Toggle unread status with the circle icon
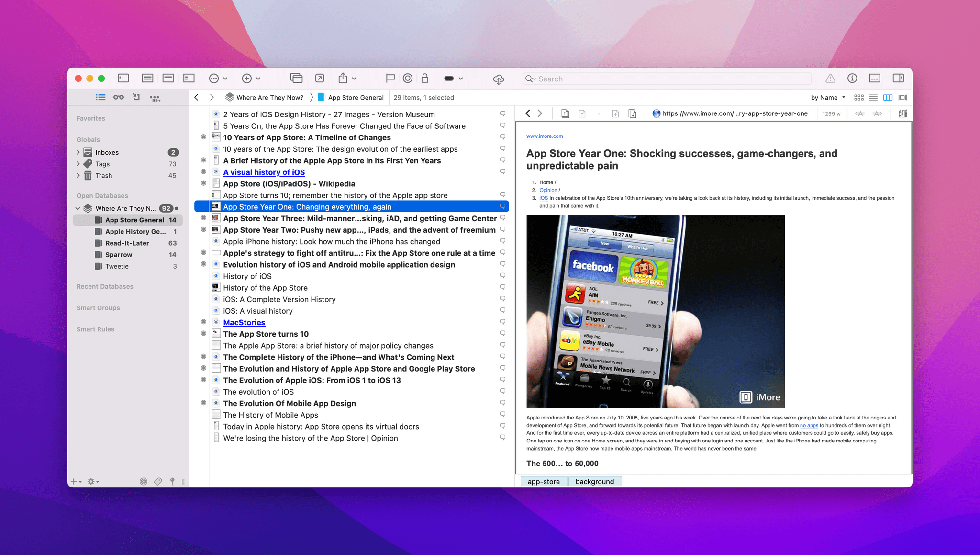The image size is (980, 555). tap(408, 78)
